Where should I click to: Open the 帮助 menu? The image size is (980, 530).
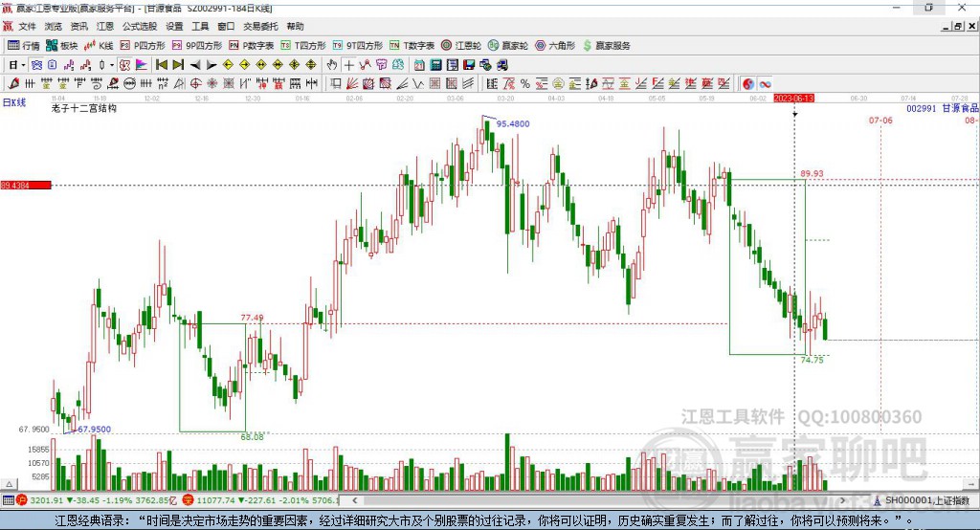coord(295,26)
